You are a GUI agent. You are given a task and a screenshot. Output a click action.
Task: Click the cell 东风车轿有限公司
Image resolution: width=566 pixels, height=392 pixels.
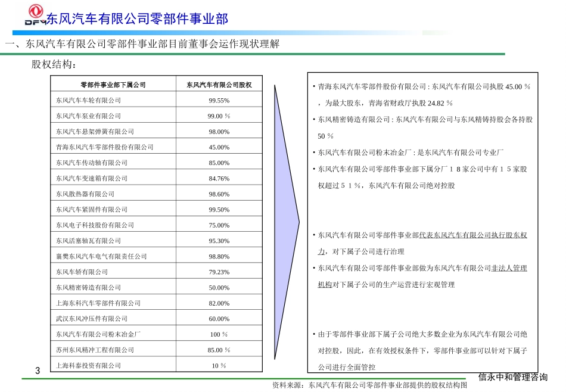82,272
